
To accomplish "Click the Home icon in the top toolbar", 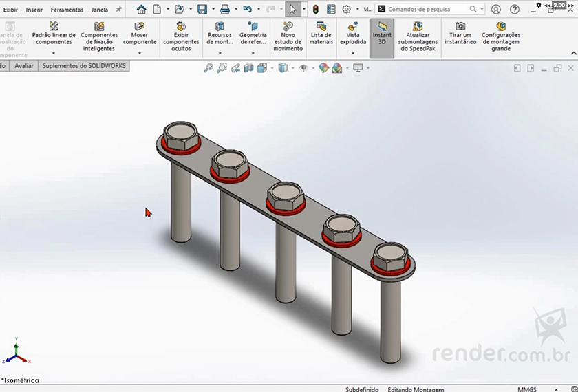I will coord(141,10).
